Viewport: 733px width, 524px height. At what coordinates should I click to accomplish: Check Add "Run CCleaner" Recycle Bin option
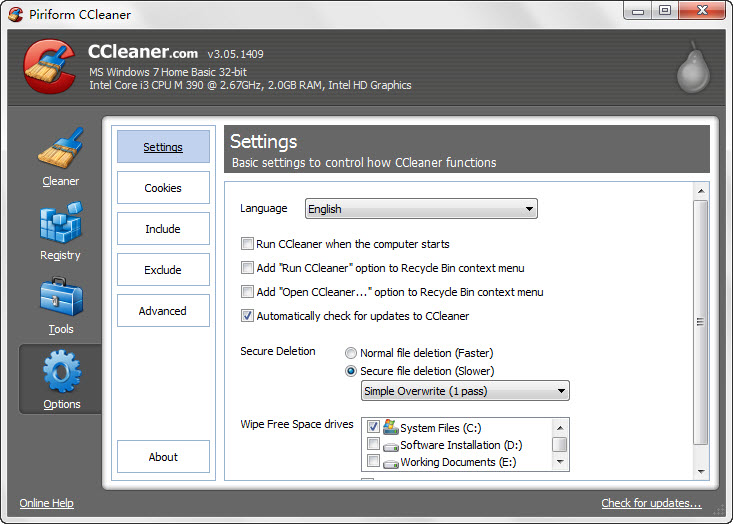pos(247,267)
